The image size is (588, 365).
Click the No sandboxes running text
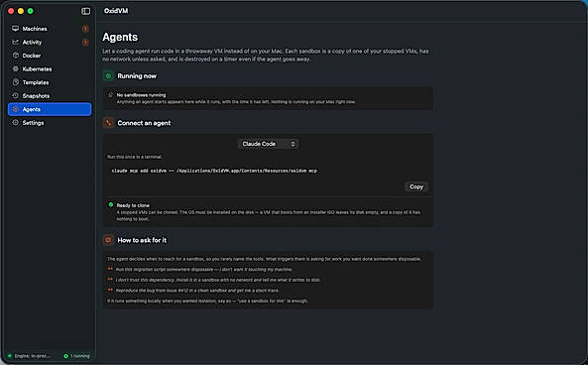click(141, 95)
